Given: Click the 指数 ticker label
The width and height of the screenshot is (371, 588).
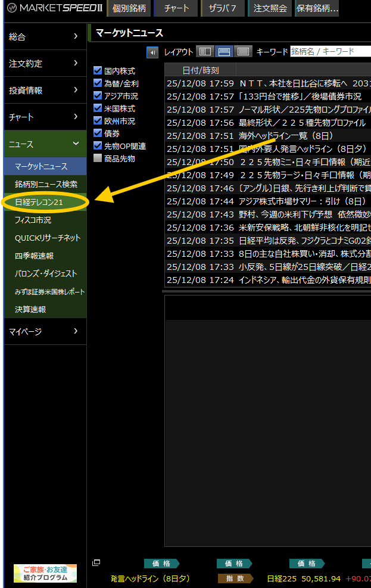Looking at the screenshot, I should point(235,578).
